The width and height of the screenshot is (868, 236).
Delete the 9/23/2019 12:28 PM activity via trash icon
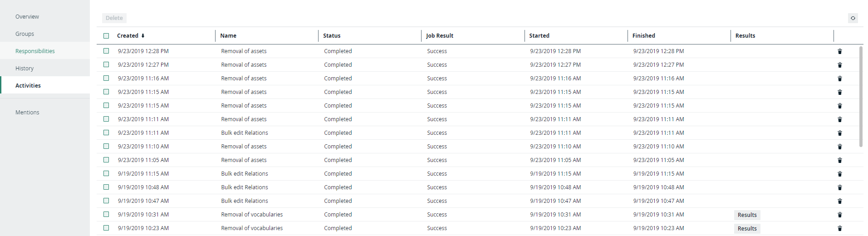(x=839, y=51)
